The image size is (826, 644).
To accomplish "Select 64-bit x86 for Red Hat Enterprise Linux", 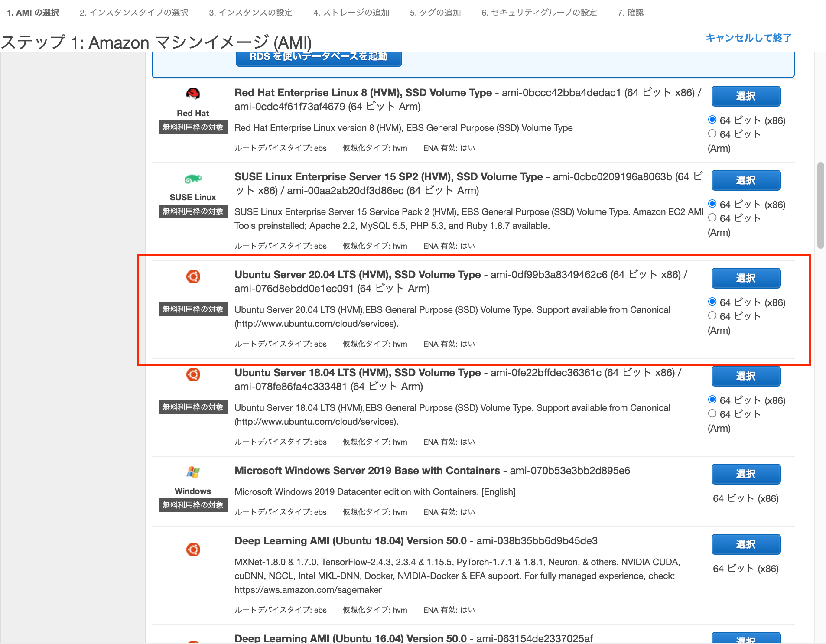I will [712, 120].
